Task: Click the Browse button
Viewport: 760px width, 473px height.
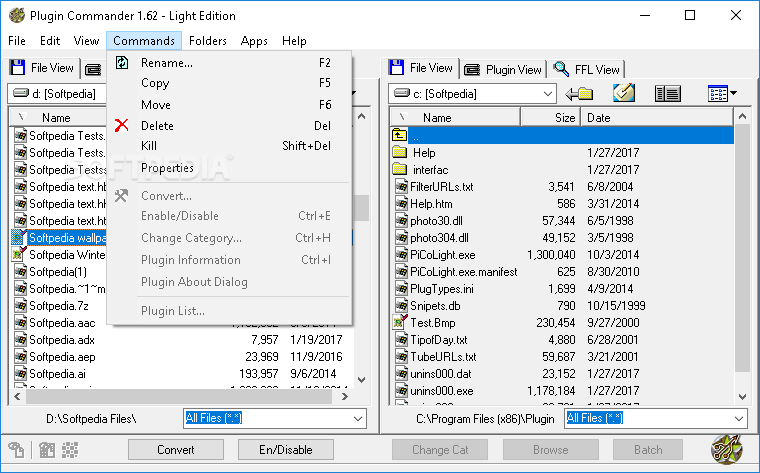Action: click(551, 450)
